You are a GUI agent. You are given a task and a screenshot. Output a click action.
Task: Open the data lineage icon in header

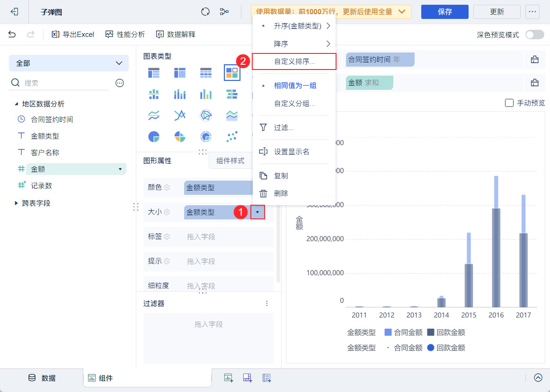click(224, 11)
